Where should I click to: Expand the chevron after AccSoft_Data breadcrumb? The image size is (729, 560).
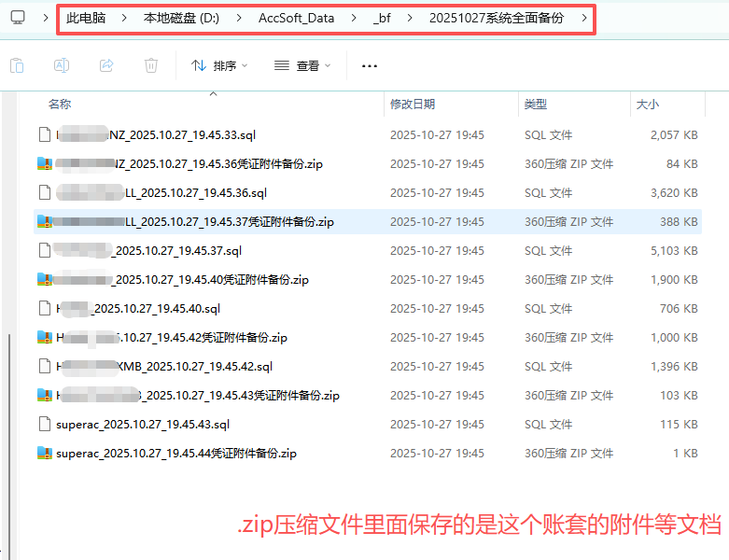click(x=352, y=18)
